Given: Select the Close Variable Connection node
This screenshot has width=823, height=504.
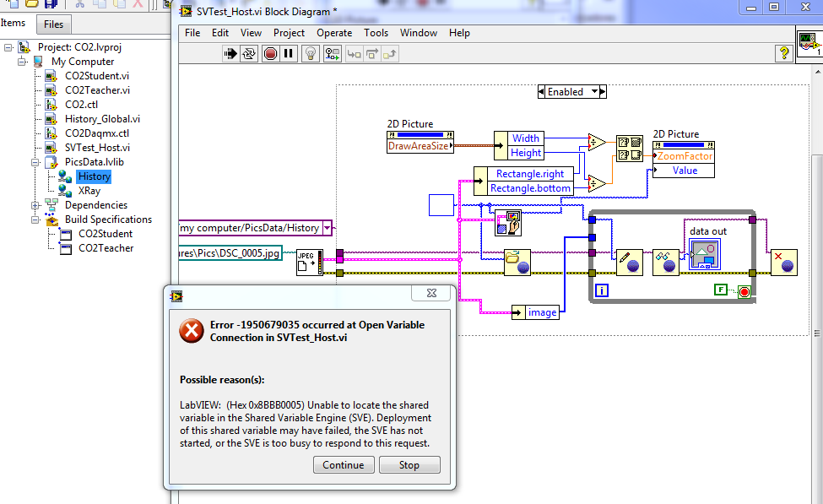Looking at the screenshot, I should [x=784, y=263].
